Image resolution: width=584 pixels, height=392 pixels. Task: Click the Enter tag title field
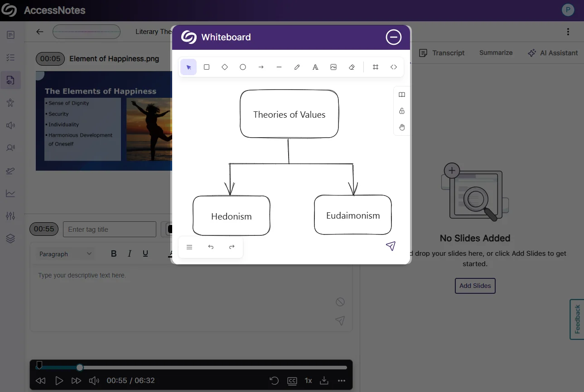coord(109,229)
